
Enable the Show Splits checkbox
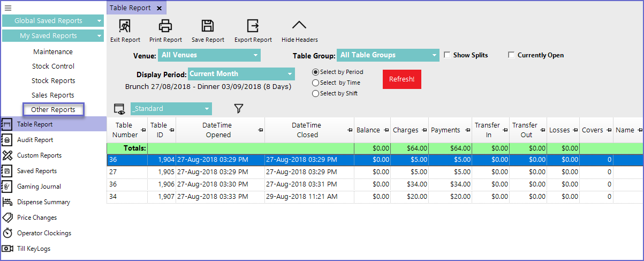coord(448,55)
